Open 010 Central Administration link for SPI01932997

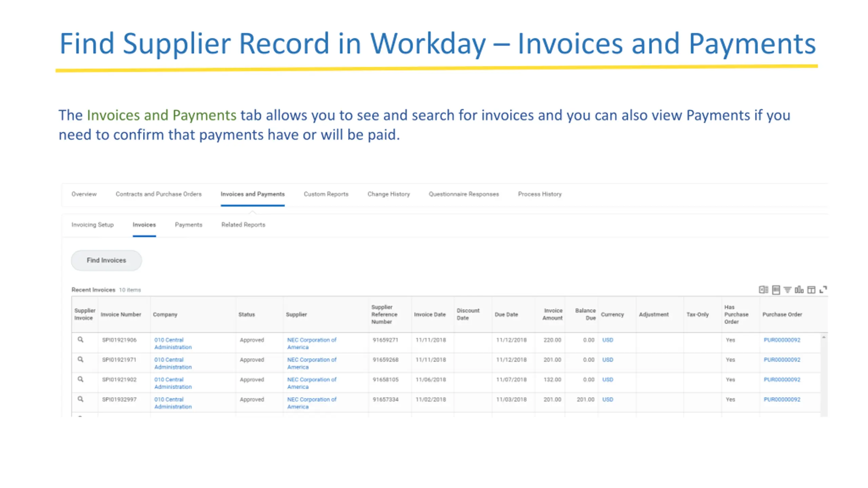173,403
